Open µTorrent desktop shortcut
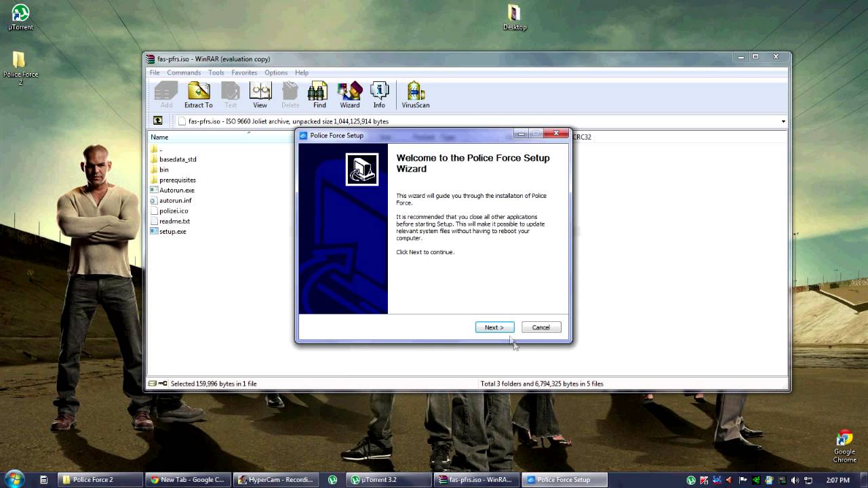Viewport: 868px width, 488px height. point(20,18)
